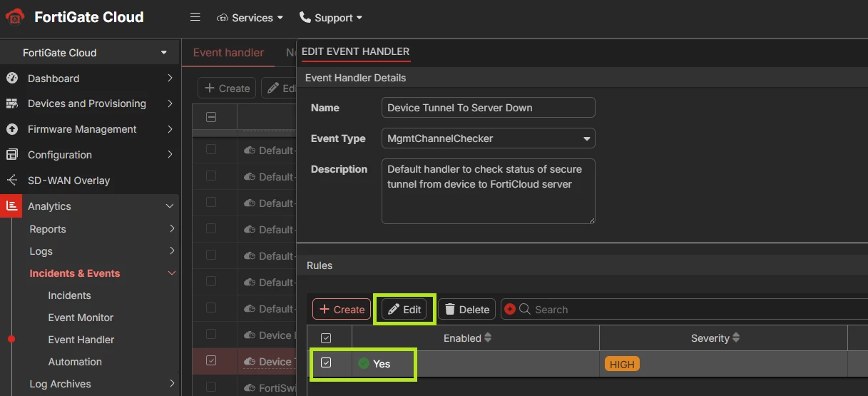Expand the Dashboard chevron

170,78
